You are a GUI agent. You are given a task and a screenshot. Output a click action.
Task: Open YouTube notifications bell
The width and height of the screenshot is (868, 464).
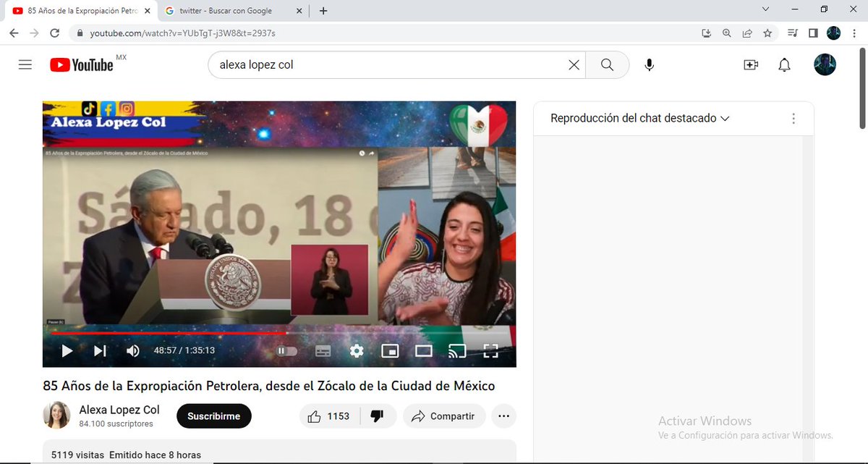(784, 65)
